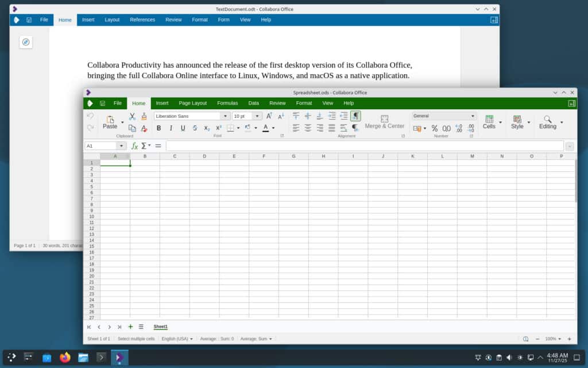The height and width of the screenshot is (368, 588).
Task: Select the Strikethrough formatting icon
Action: tap(195, 128)
